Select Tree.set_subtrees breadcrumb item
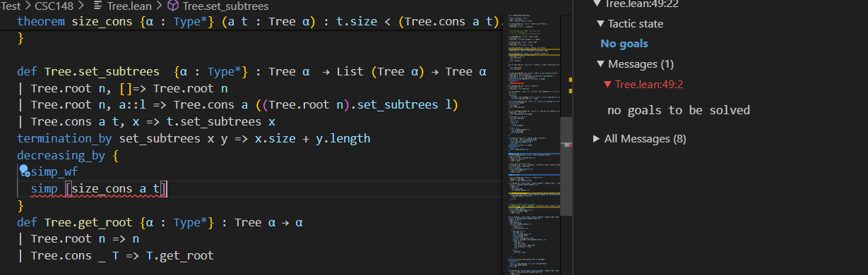The width and height of the screenshot is (868, 275). [225, 6]
